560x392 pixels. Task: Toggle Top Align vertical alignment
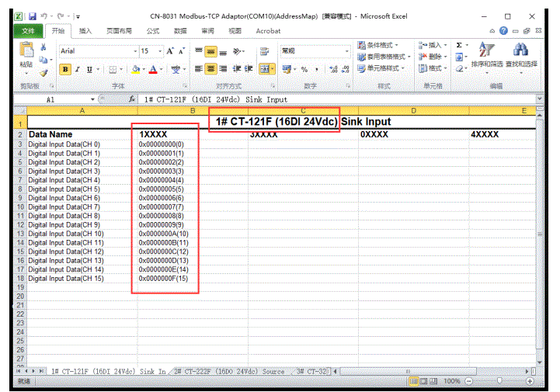point(199,51)
